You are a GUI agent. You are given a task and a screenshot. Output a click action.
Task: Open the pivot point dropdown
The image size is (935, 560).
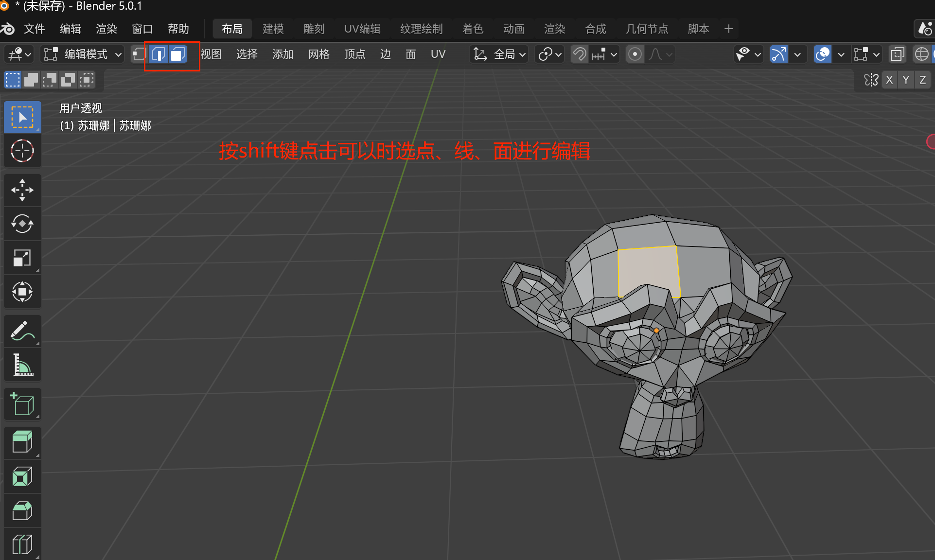click(x=550, y=54)
